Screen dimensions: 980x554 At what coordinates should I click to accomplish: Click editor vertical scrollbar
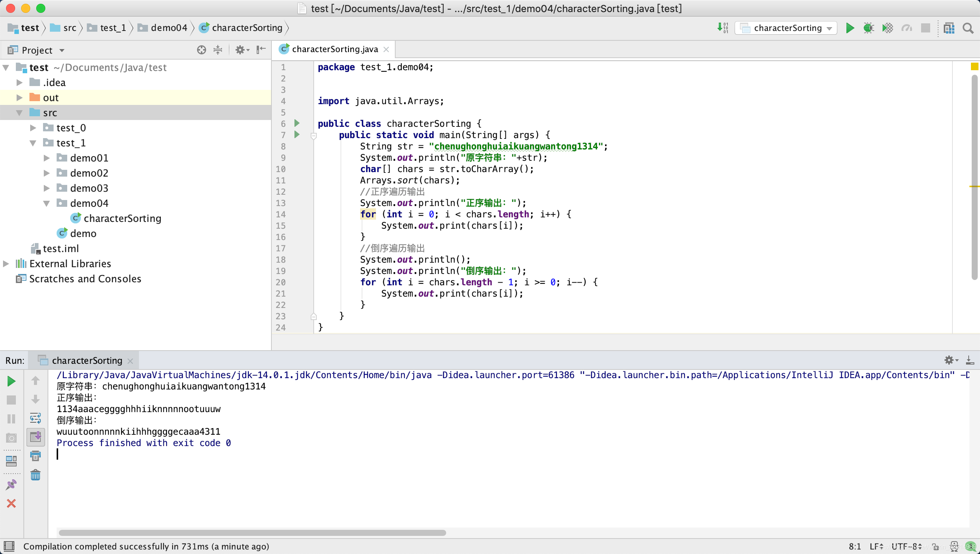[975, 177]
